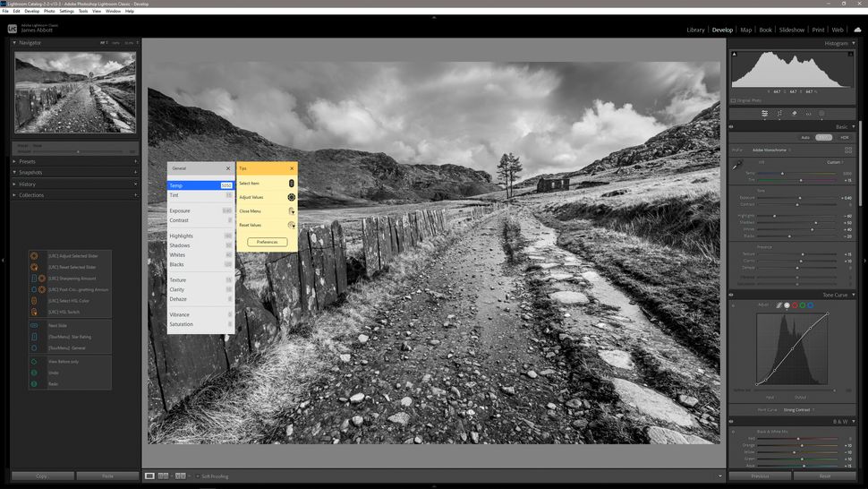Open the profile browser grid icon

pos(847,150)
